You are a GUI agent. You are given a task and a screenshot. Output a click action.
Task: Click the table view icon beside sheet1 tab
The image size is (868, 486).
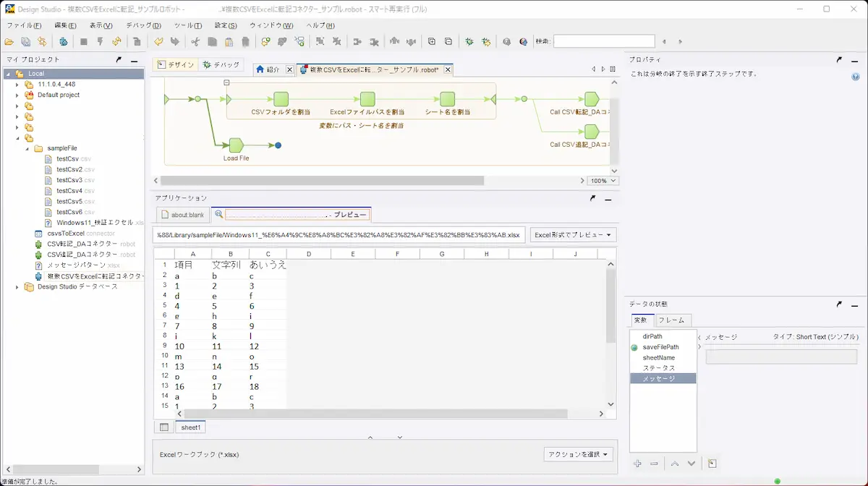tap(164, 427)
